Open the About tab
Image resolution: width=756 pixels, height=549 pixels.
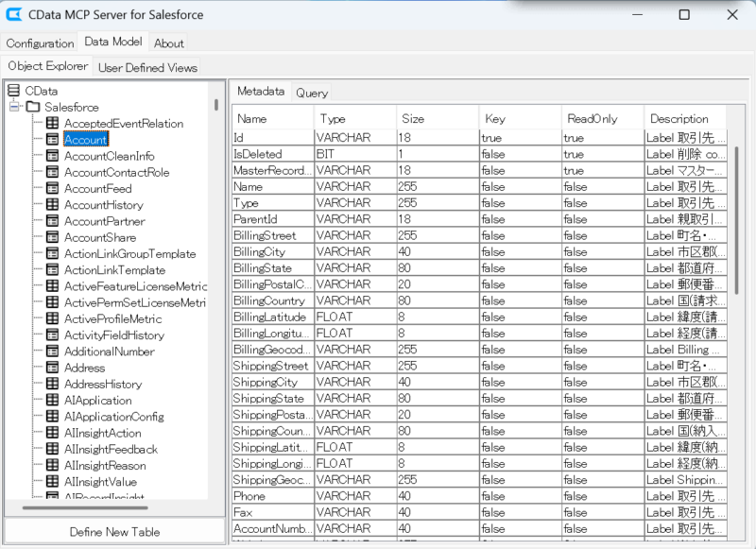pos(169,43)
